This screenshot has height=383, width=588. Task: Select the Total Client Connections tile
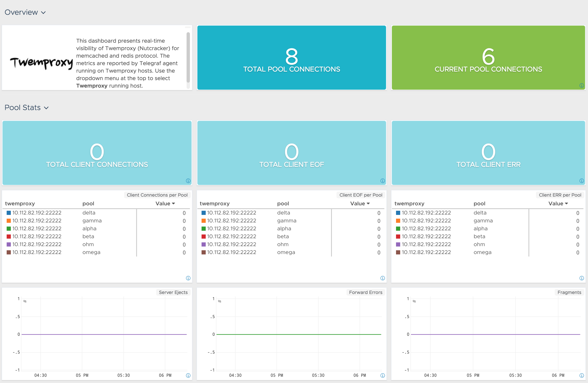[97, 153]
